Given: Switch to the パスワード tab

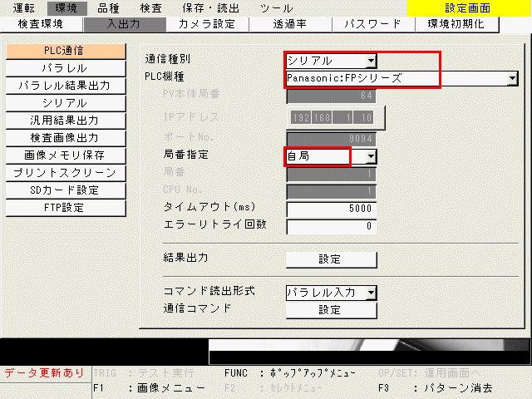Looking at the screenshot, I should point(372,24).
